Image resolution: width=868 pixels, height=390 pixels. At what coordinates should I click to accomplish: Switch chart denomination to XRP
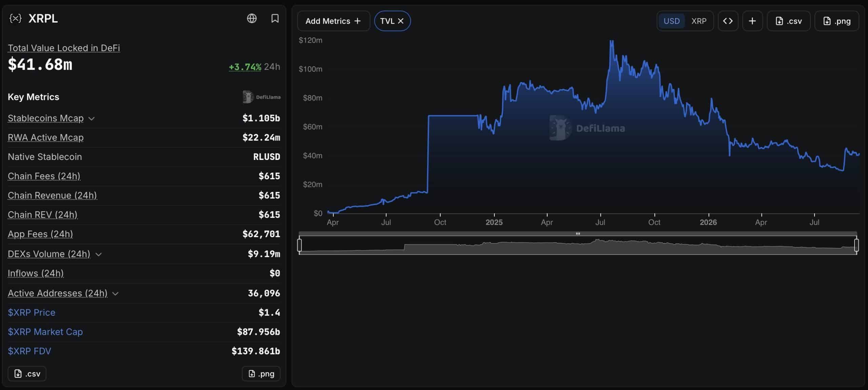coord(699,21)
